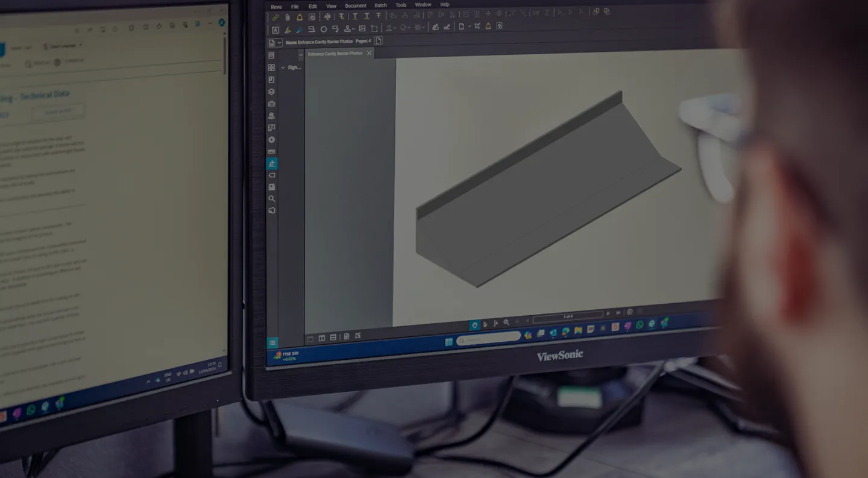This screenshot has height=478, width=868.
Task: Select the Pan hand tool
Action: [x=474, y=324]
